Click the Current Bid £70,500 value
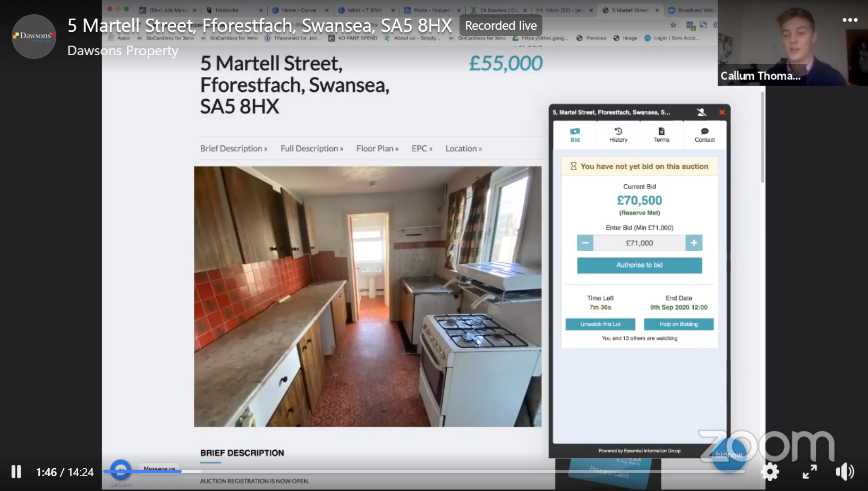The image size is (868, 491). 639,201
